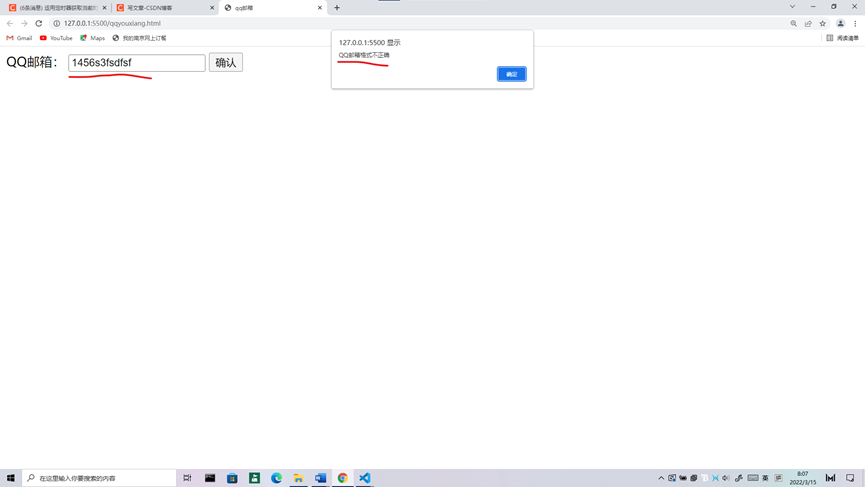This screenshot has height=487, width=865.
Task: Open YouTube bookmark
Action: tap(56, 38)
